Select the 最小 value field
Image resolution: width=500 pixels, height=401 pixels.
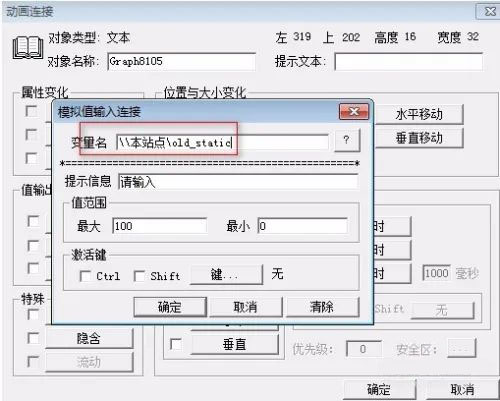click(302, 226)
